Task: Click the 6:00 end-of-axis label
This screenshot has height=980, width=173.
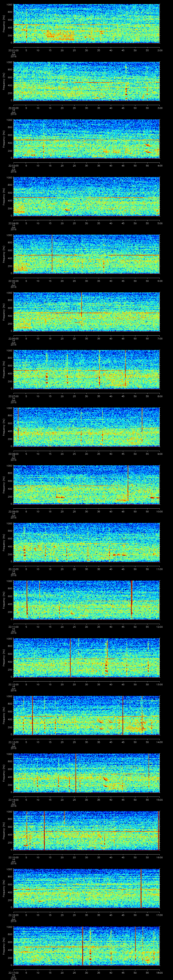Action: (160, 281)
